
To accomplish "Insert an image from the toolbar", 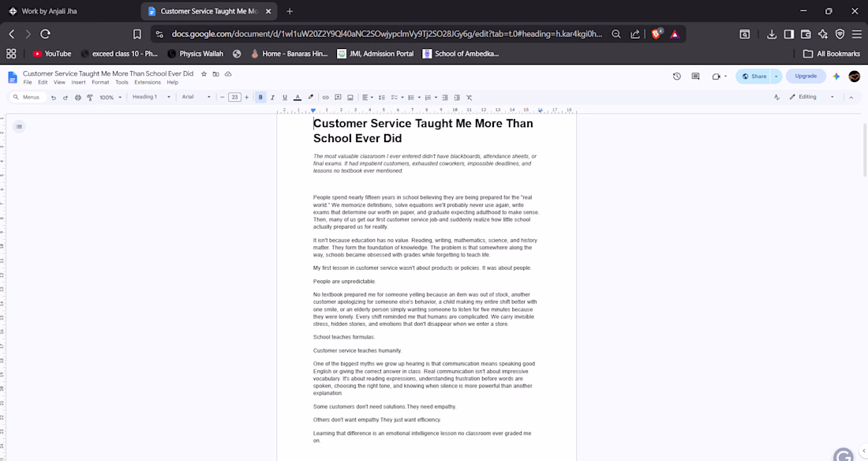I will point(350,98).
